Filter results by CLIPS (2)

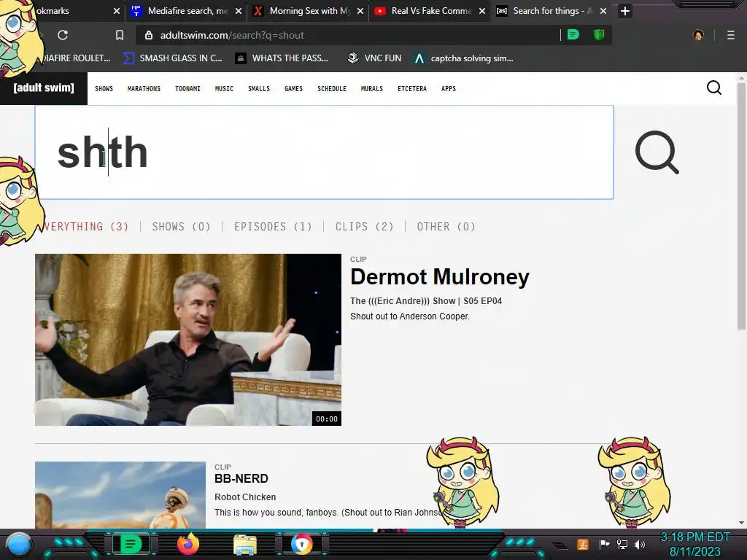[365, 227]
